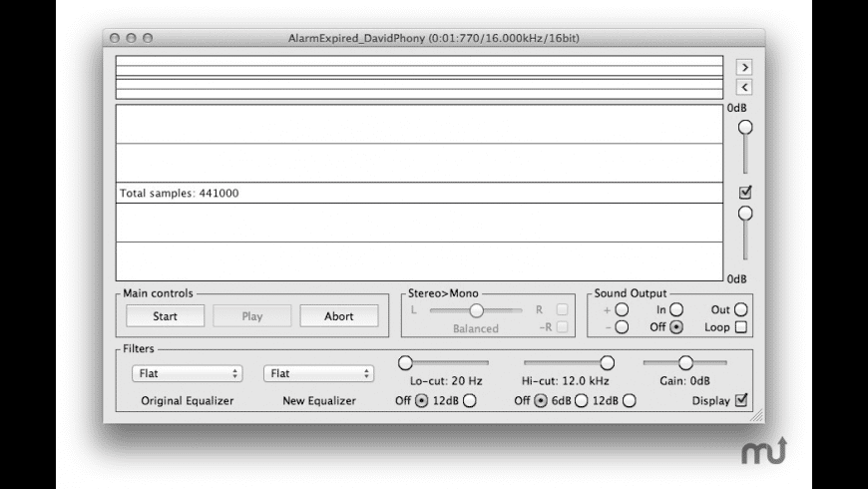
Task: Choose the 'Off' sound output option
Action: point(676,326)
